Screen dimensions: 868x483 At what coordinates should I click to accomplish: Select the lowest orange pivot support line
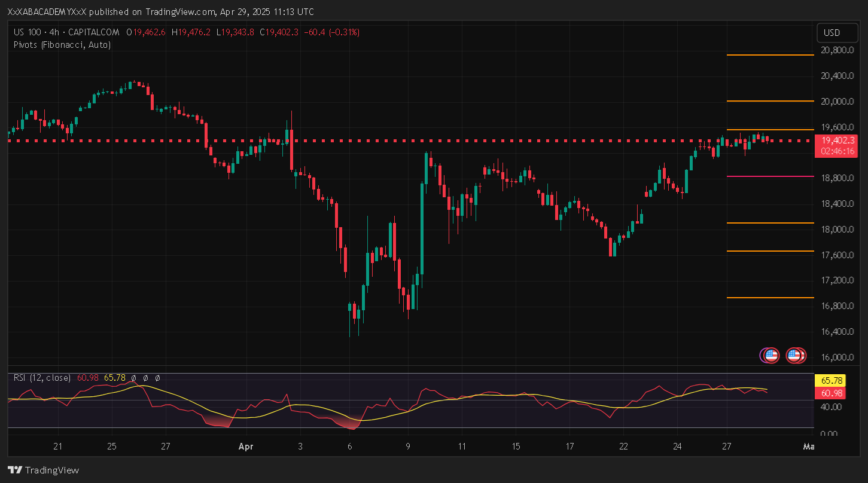point(762,297)
